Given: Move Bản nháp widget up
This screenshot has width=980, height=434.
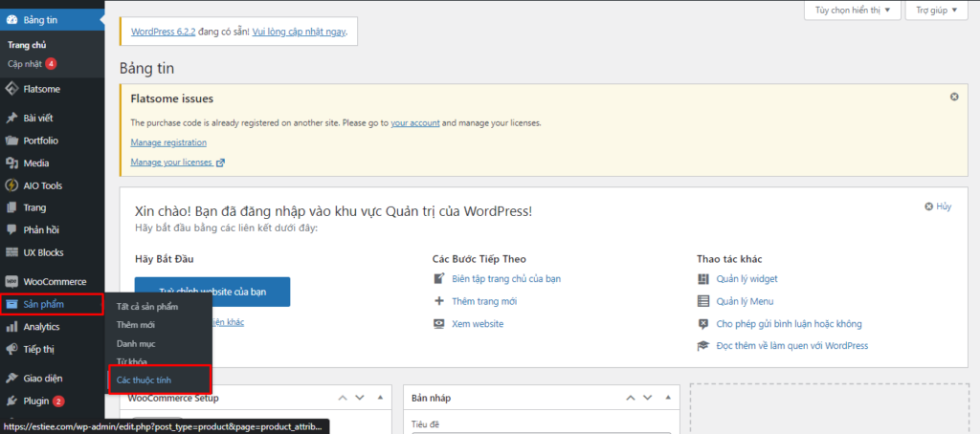Looking at the screenshot, I should click(630, 398).
